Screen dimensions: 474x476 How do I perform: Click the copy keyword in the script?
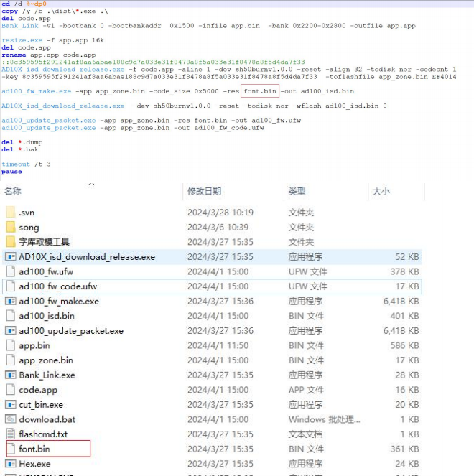10,11
